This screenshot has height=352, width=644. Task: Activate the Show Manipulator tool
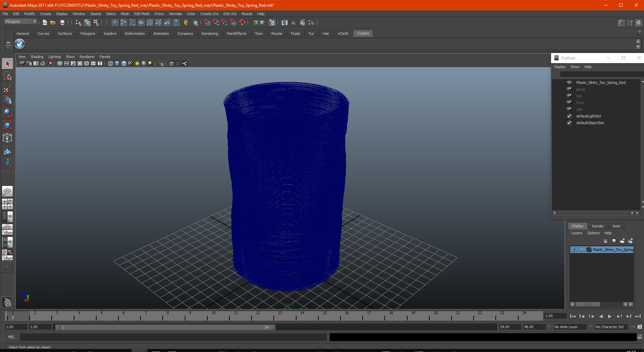pos(7,163)
